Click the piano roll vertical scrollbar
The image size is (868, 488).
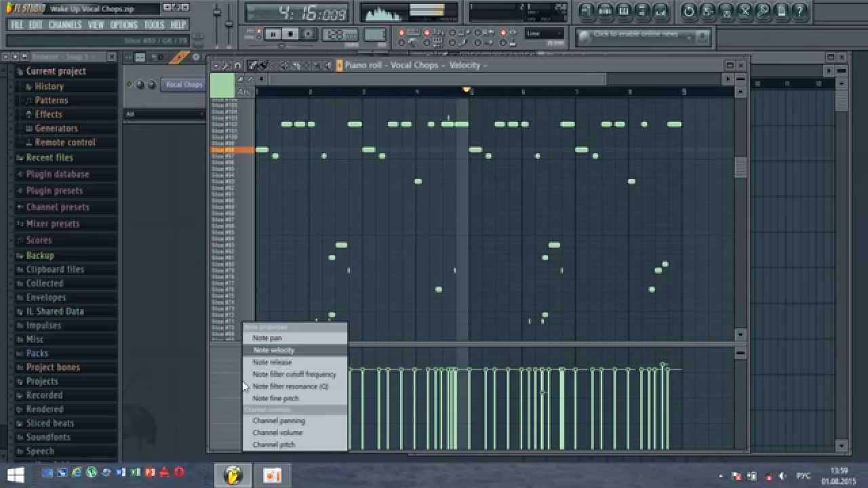(x=741, y=167)
